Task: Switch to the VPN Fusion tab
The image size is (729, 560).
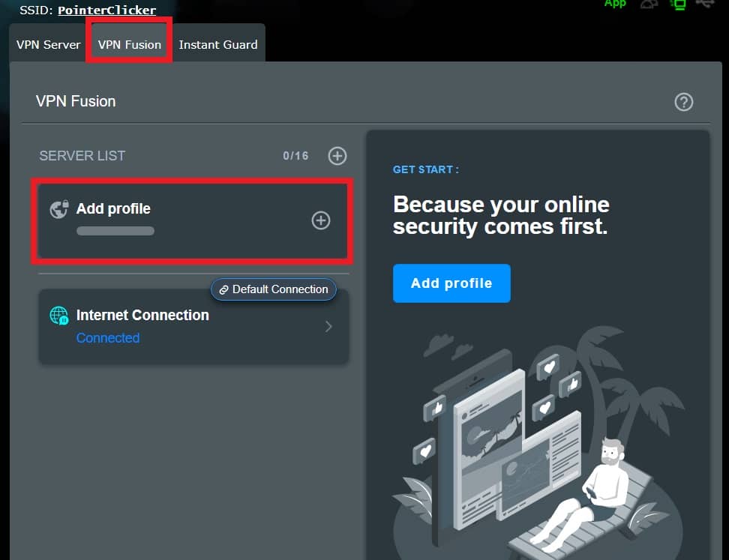Action: (129, 45)
